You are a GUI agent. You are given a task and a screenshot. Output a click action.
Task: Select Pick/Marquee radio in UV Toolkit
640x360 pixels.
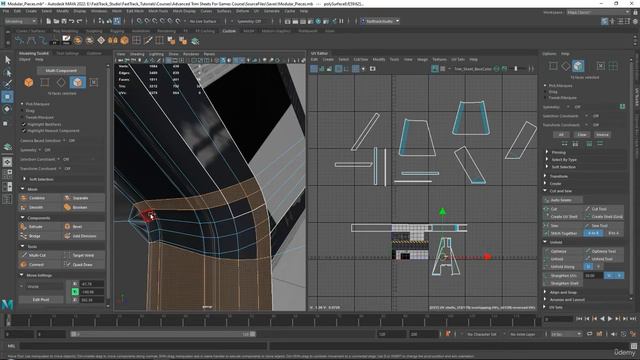(x=545, y=86)
